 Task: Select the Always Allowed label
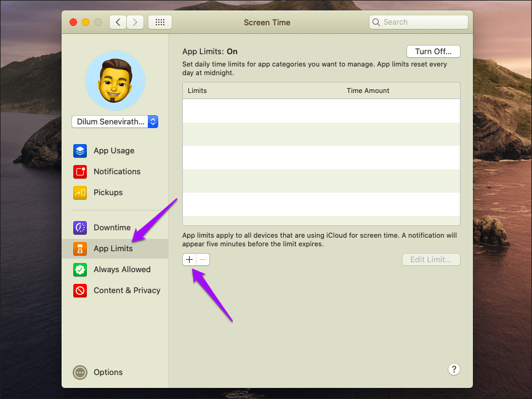[122, 270]
